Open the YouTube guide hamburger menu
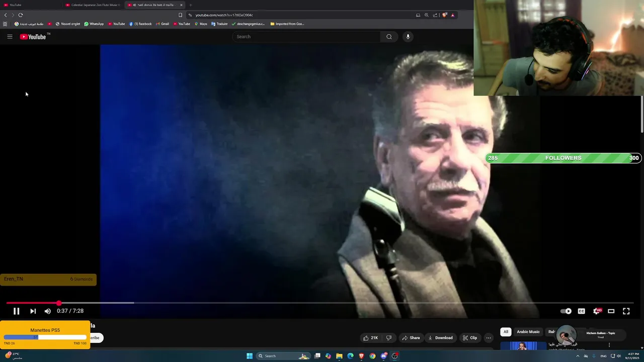 tap(10, 37)
